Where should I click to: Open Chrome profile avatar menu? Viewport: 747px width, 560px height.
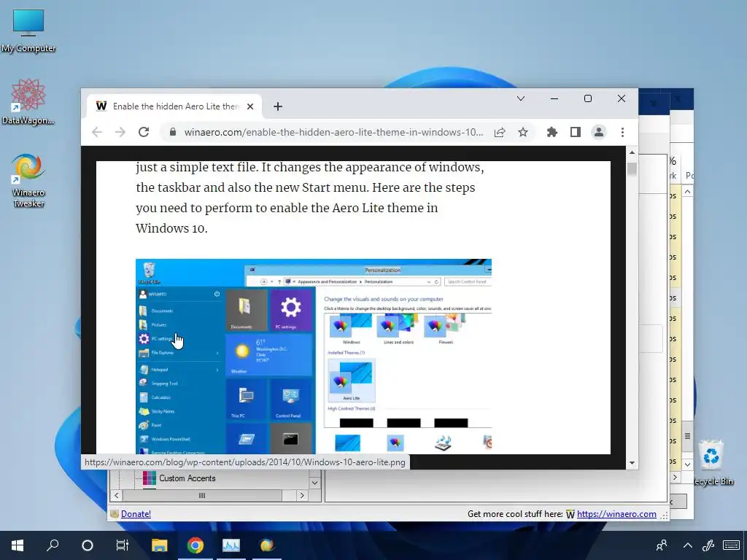(x=598, y=133)
